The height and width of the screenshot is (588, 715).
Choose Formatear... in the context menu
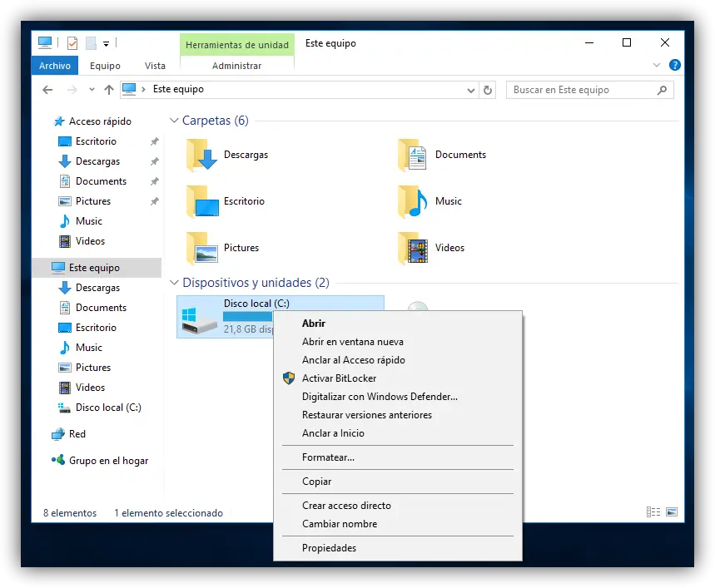click(328, 457)
